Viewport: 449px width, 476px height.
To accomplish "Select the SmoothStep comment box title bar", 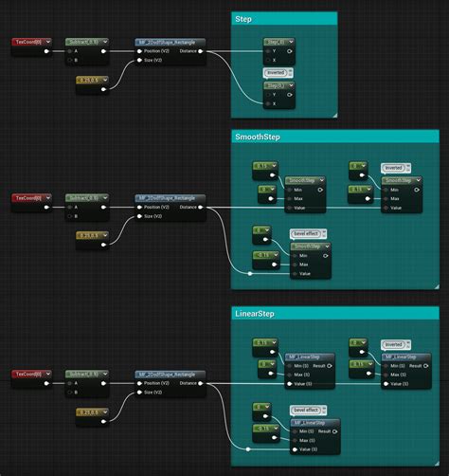I will (x=335, y=137).
